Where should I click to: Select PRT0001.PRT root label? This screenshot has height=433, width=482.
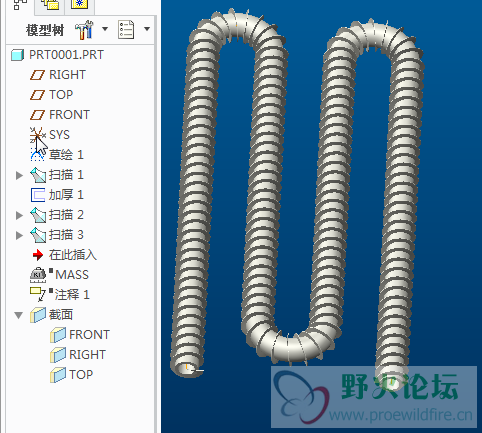click(x=66, y=55)
